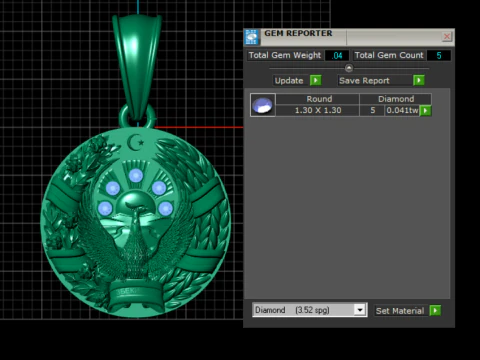Click the Total Gem Count value 5
The height and width of the screenshot is (360, 480).
[439, 55]
